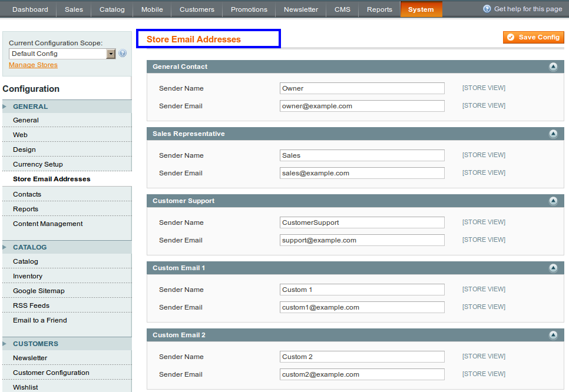The image size is (569, 392).
Task: Click the General Contact Sender Email field
Action: (362, 105)
